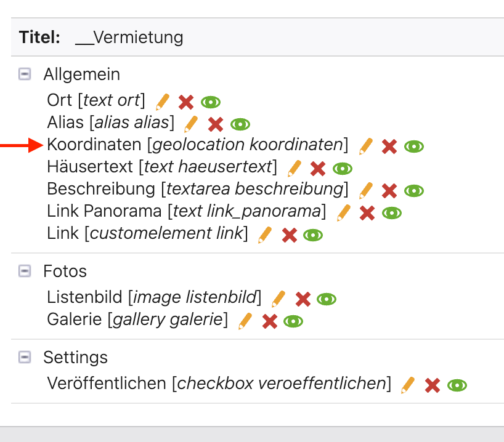Edit the Beschreibung textarea field
The height and width of the screenshot is (442, 504).
click(x=366, y=191)
